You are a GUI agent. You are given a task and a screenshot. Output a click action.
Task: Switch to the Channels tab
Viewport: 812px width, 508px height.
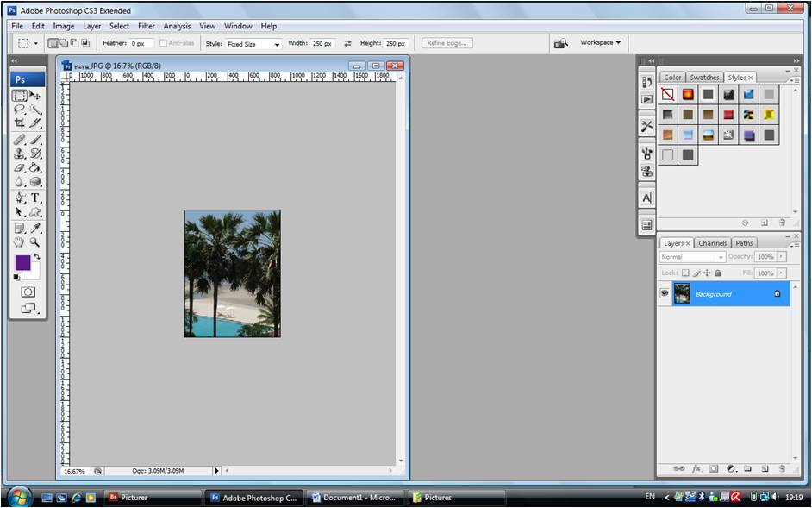coord(712,243)
